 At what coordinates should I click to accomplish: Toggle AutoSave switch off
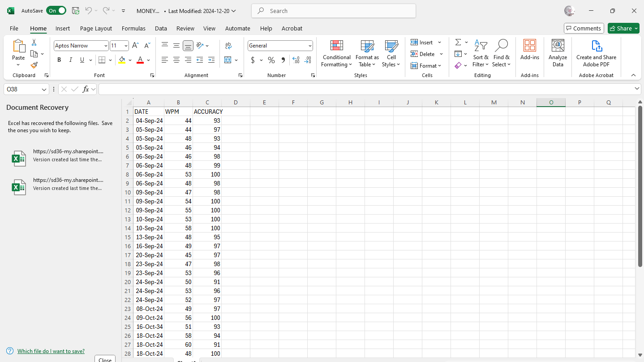pyautogui.click(x=56, y=11)
